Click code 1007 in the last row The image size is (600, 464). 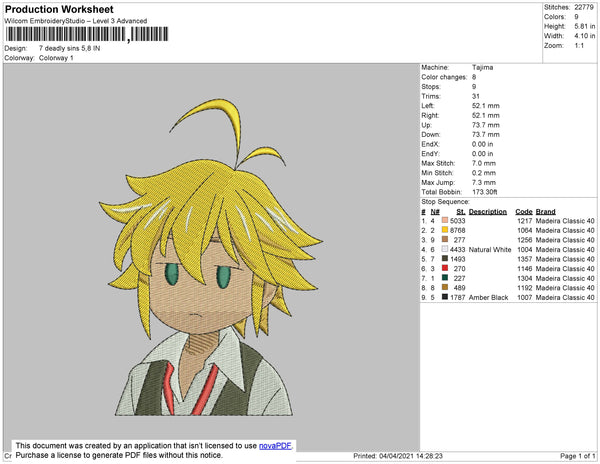point(525,297)
